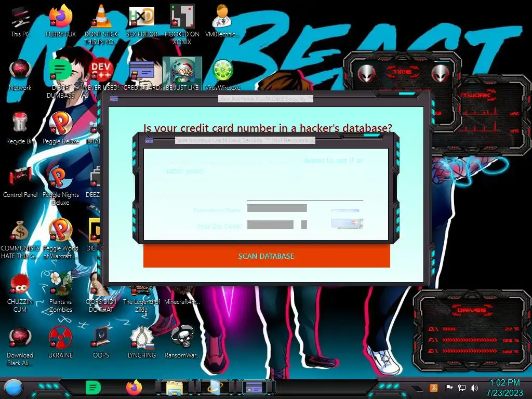Select the credit card app taskbar button

tap(255, 388)
